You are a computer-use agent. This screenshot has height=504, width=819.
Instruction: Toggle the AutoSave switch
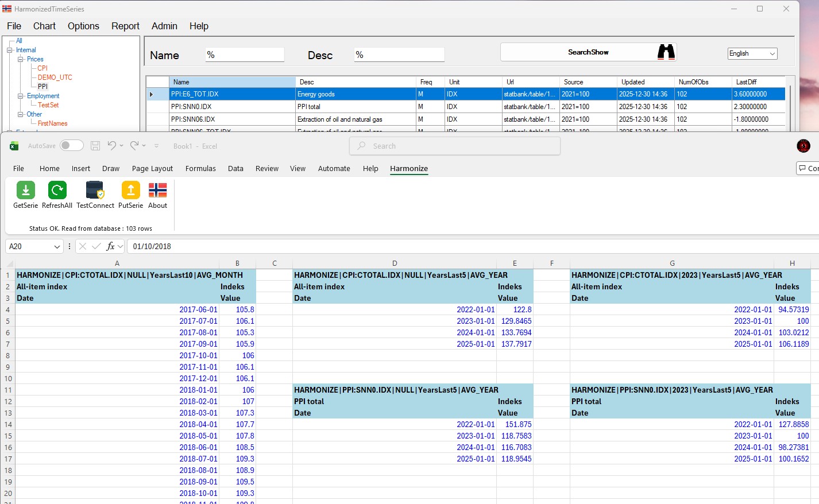pyautogui.click(x=72, y=146)
